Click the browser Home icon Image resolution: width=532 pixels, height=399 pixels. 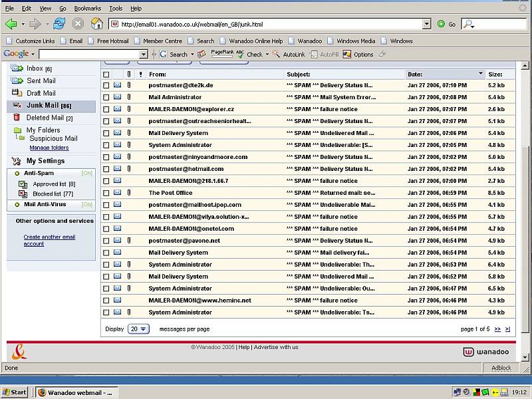(96, 24)
